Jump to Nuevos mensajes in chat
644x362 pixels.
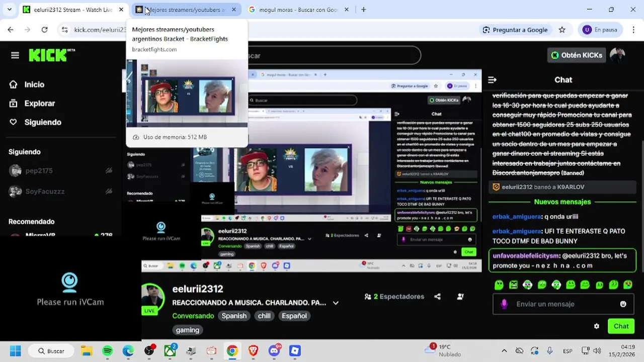[x=562, y=202]
